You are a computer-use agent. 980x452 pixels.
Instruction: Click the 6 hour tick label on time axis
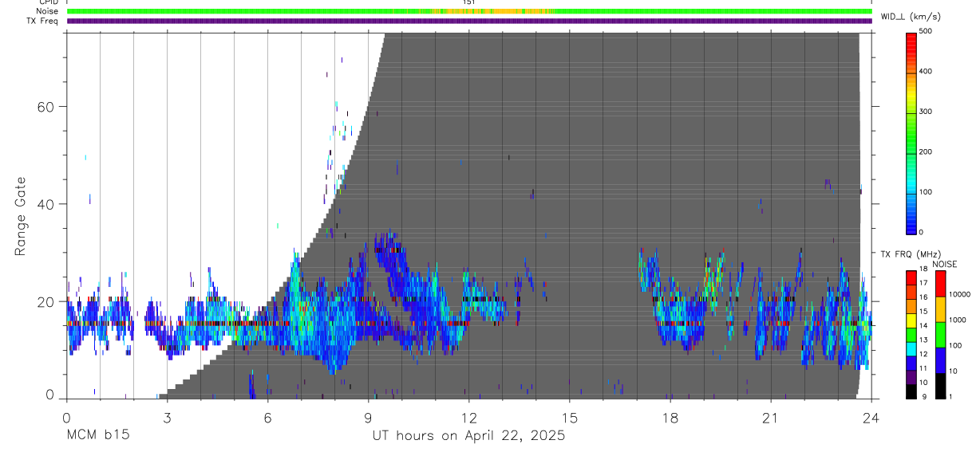point(267,417)
